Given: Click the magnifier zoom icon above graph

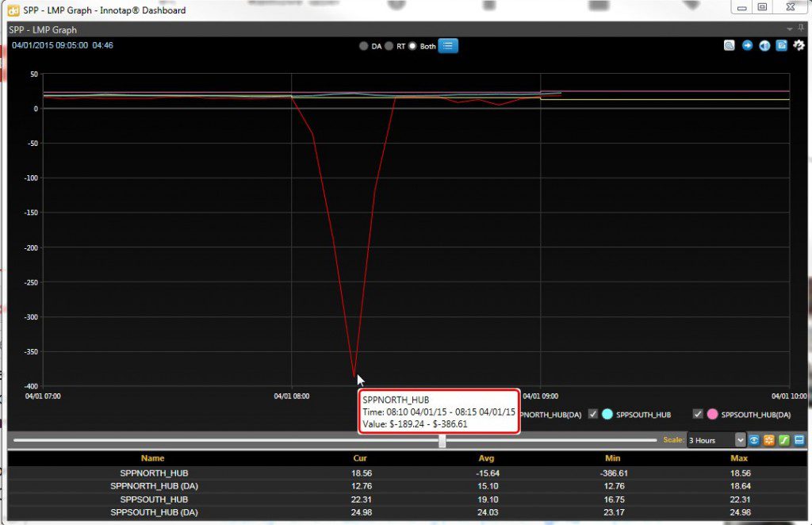Looking at the screenshot, I should click(730, 45).
